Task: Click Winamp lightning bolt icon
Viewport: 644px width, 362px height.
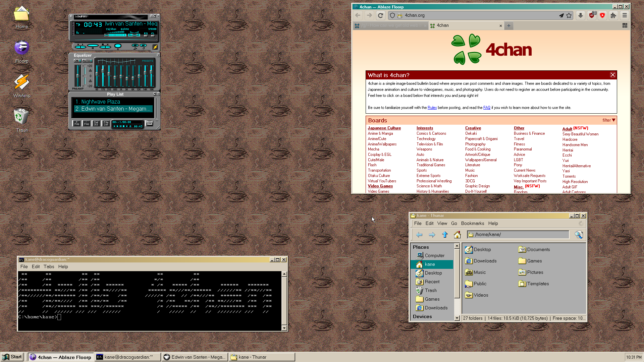Action: [155, 47]
